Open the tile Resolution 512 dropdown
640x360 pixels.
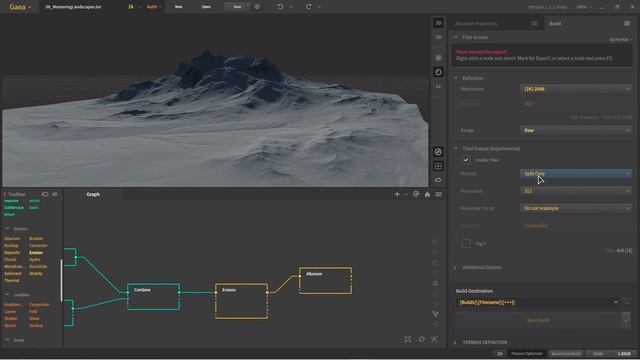576,191
